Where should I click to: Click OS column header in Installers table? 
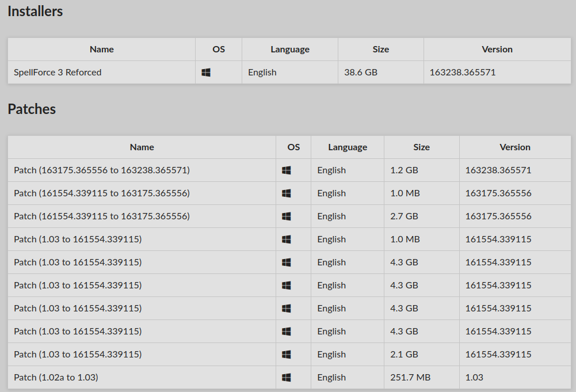coord(219,50)
